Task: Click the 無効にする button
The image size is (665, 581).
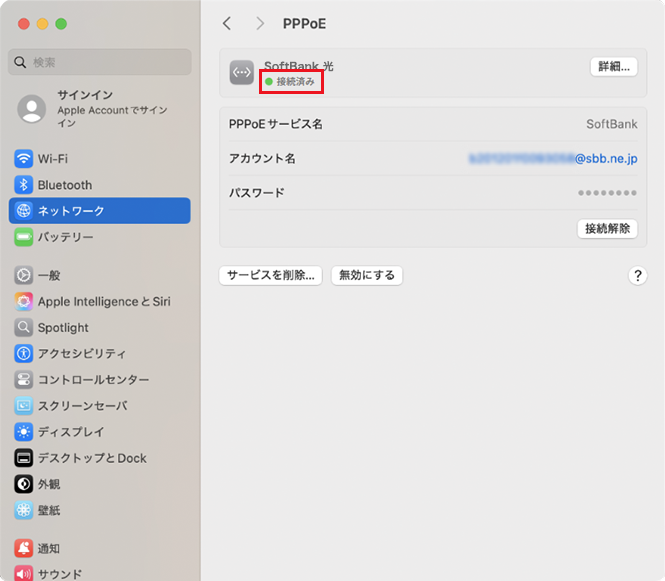Action: (x=367, y=275)
